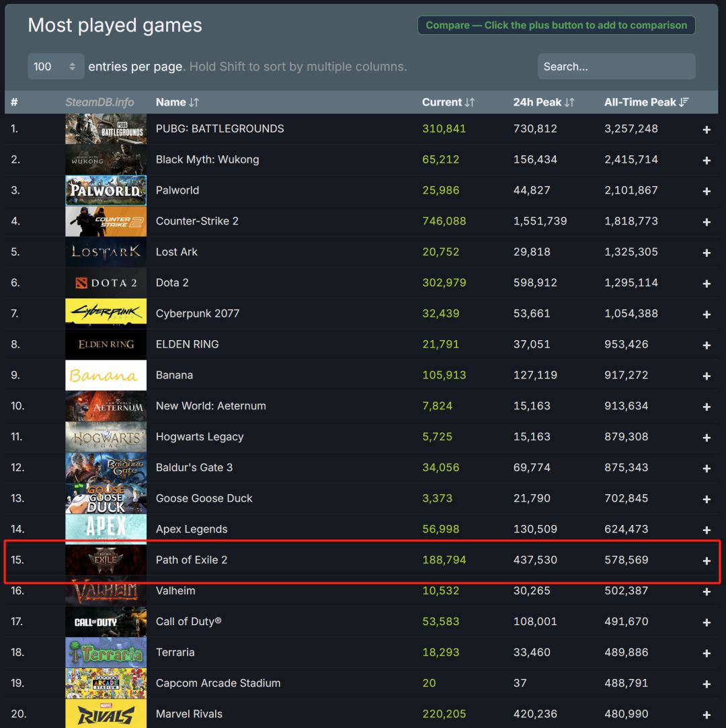Open the PUBG: BATTLEGROUNDS game link
This screenshot has height=728, width=726.
coord(220,128)
